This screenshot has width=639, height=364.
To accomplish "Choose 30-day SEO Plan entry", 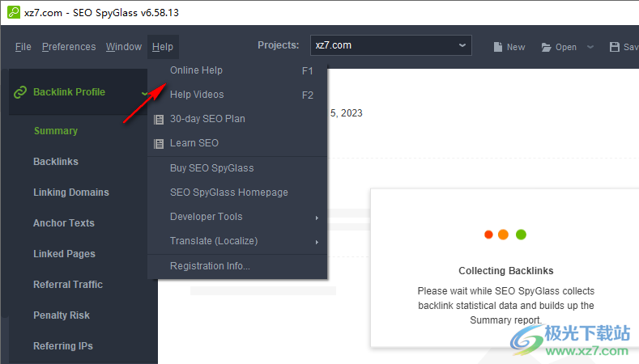I will (237, 119).
